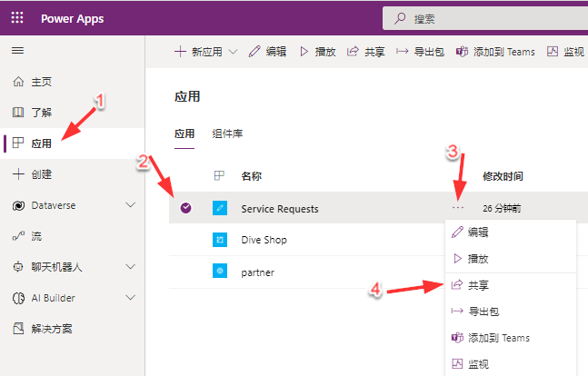Image resolution: width=588 pixels, height=376 pixels.
Task: Open the Dive Shop app name
Action: tap(264, 240)
